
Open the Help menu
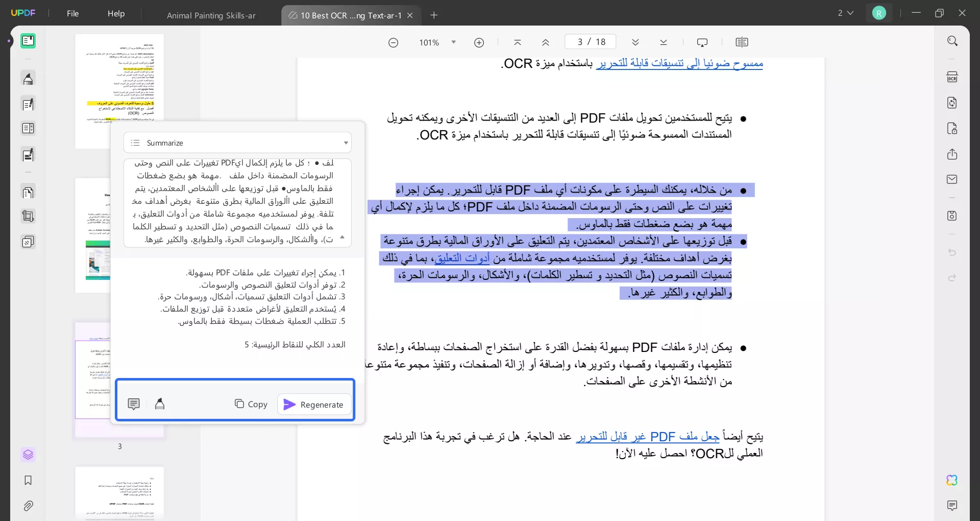coord(116,14)
